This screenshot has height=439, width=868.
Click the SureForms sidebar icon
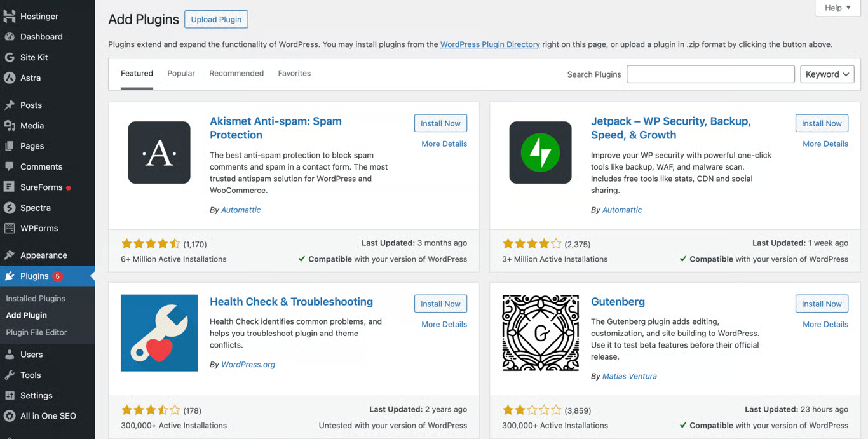tap(10, 187)
